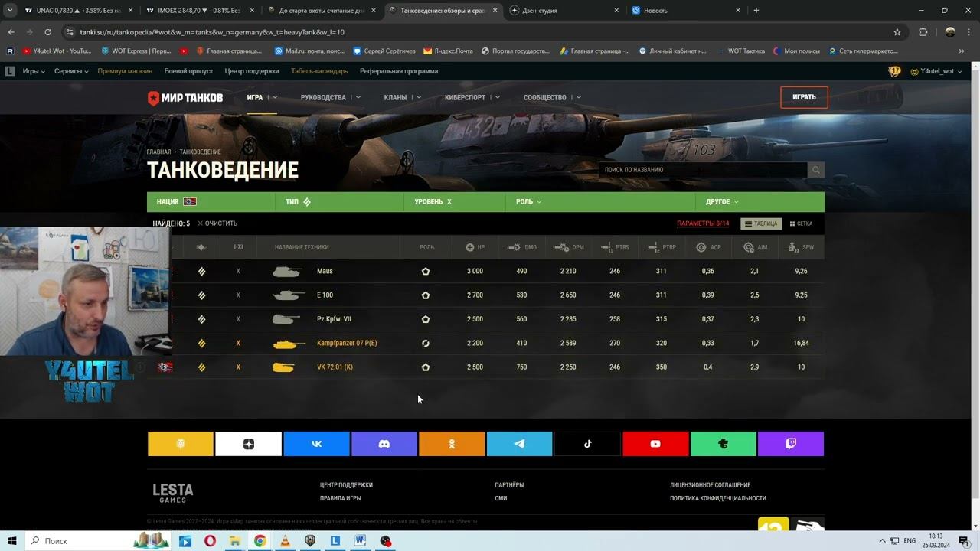Switch to the Дзен-студия browser tab

pyautogui.click(x=565, y=11)
